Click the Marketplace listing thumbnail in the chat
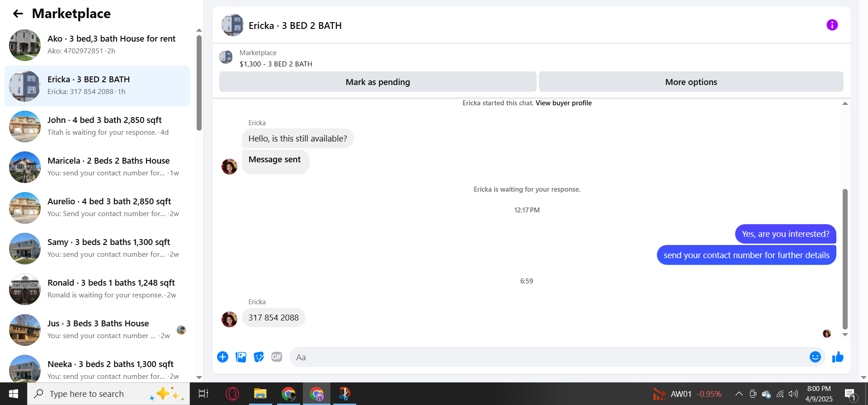868x405 pixels. coord(226,57)
